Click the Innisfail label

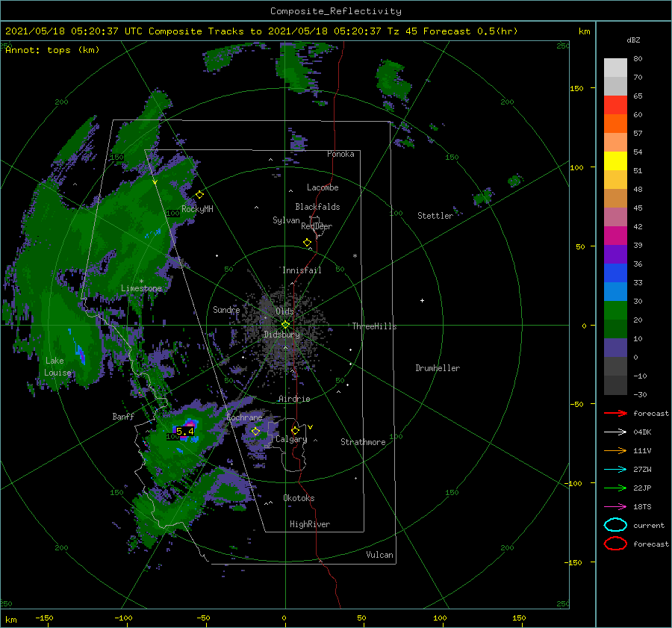point(302,270)
